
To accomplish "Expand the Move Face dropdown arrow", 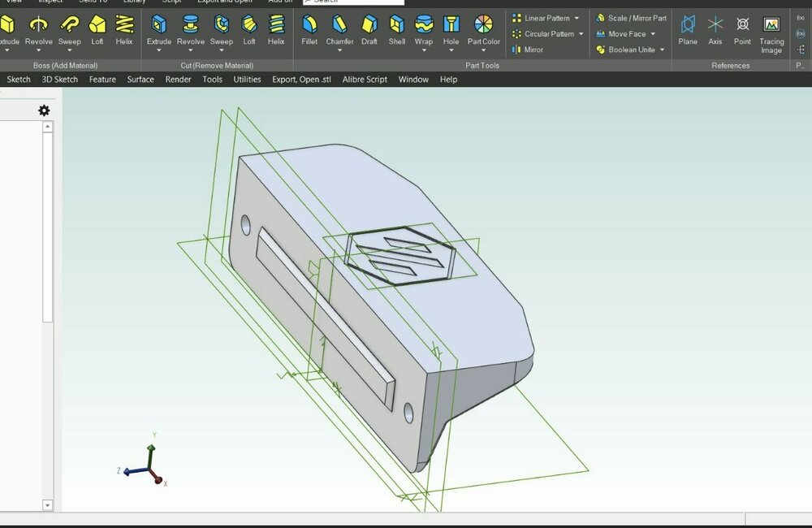I will [x=653, y=34].
